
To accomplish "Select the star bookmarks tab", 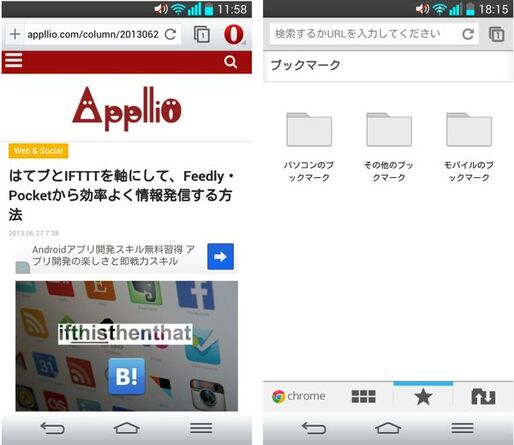I will pyautogui.click(x=423, y=397).
